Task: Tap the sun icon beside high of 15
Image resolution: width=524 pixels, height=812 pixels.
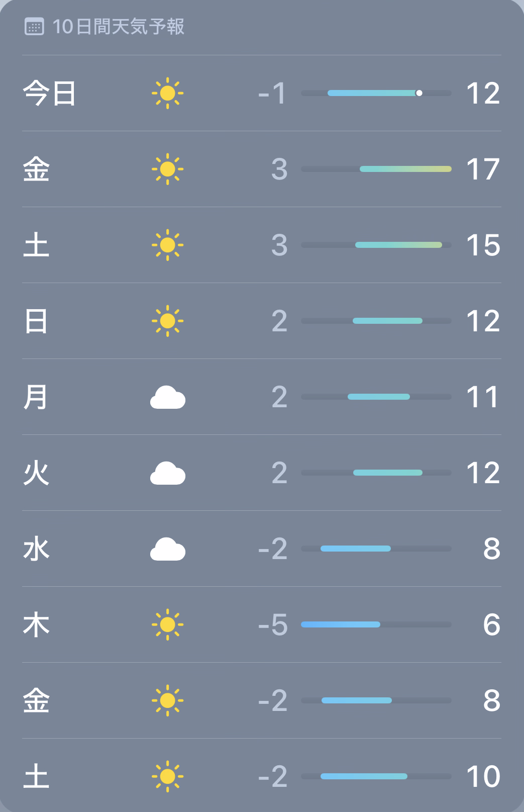Action: coord(167,245)
